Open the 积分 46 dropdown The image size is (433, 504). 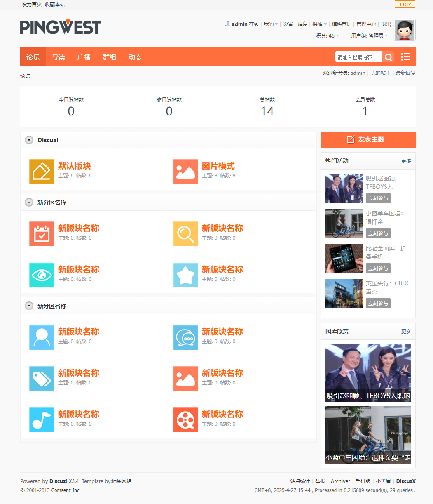click(x=328, y=36)
